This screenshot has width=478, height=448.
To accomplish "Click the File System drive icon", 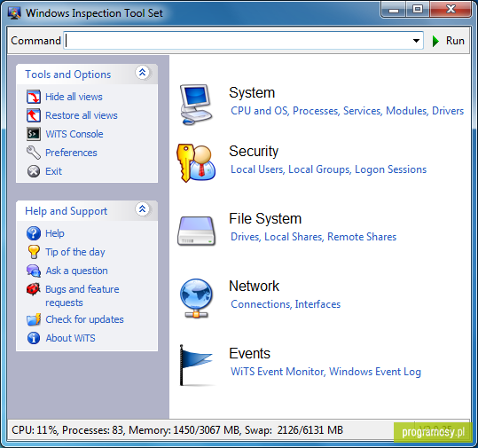I will [196, 231].
